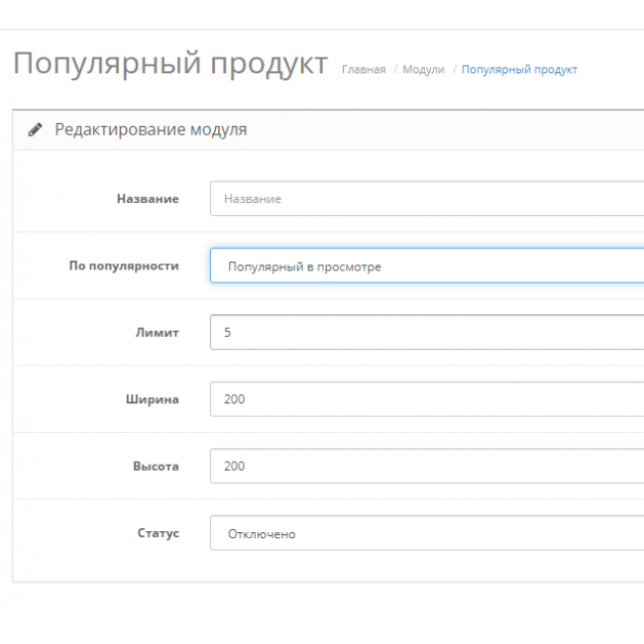Click the large Популярный продукт page title

pos(169,64)
